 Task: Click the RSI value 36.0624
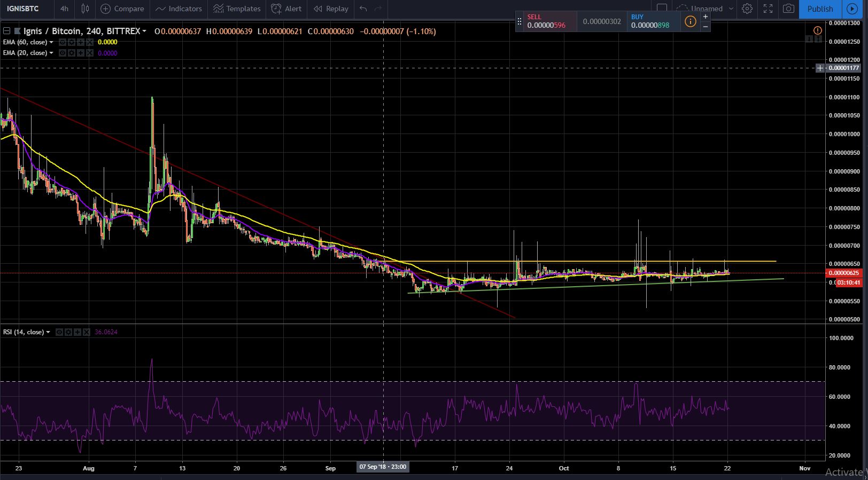[106, 332]
